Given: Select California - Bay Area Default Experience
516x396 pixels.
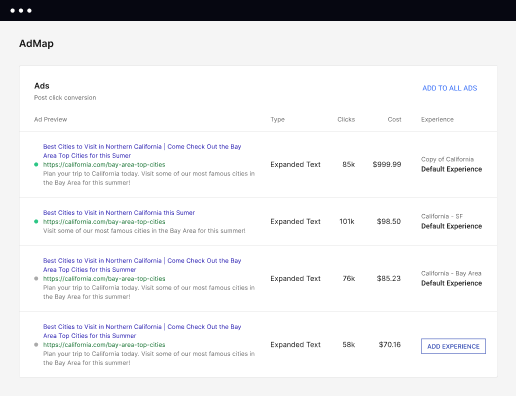Looking at the screenshot, I should (x=451, y=278).
